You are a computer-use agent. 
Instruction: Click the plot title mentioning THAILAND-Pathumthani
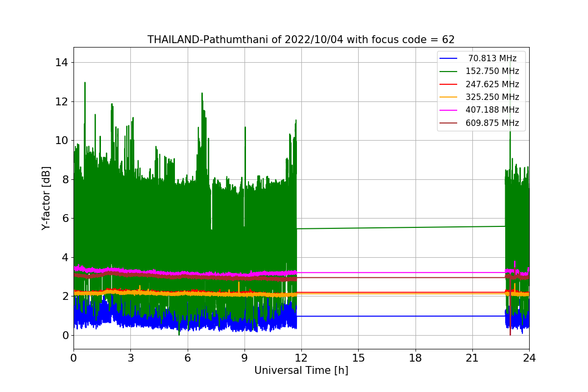click(x=301, y=40)
